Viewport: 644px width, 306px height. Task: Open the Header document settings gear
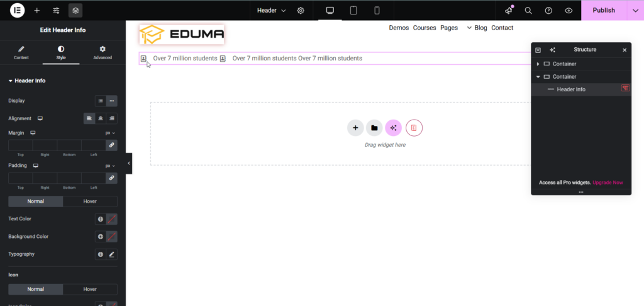click(301, 10)
